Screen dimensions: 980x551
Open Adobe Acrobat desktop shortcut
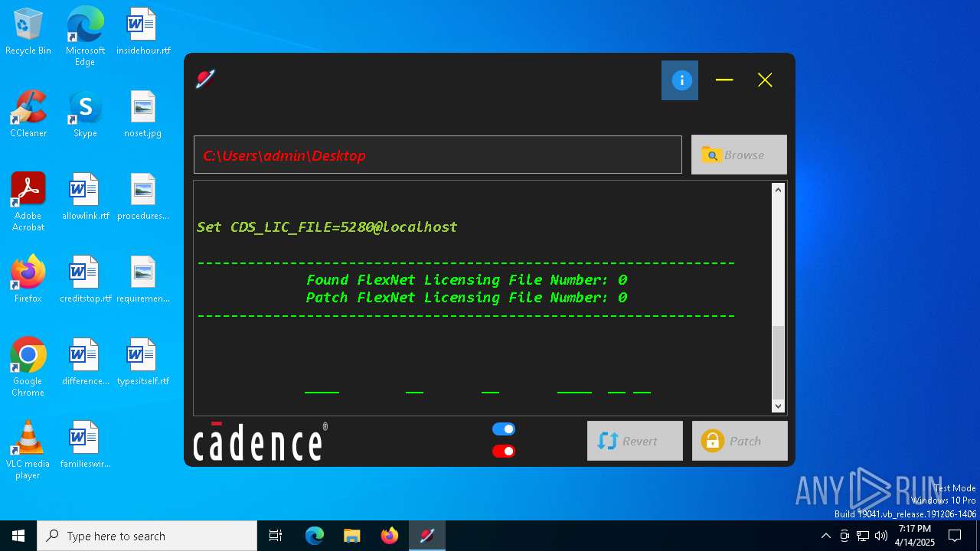click(28, 202)
